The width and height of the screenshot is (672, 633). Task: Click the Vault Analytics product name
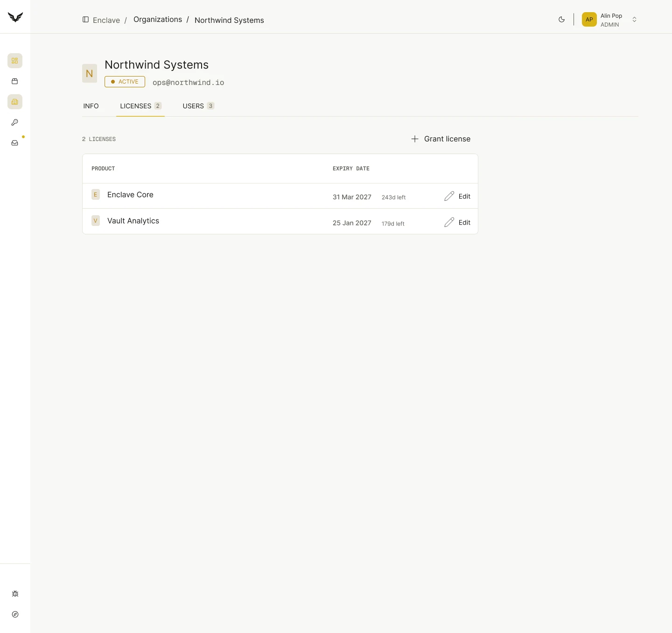(133, 221)
